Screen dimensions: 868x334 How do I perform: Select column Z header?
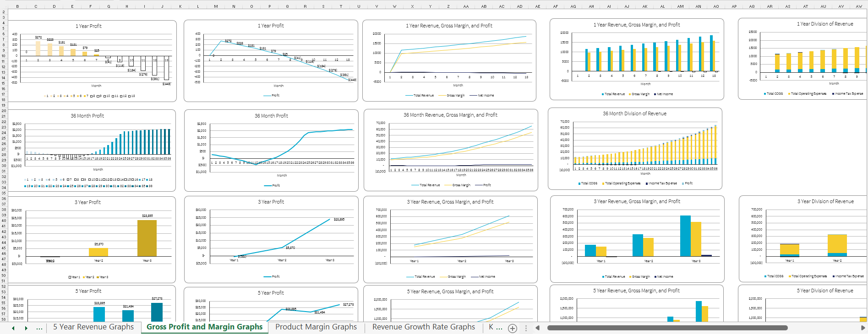(448, 6)
